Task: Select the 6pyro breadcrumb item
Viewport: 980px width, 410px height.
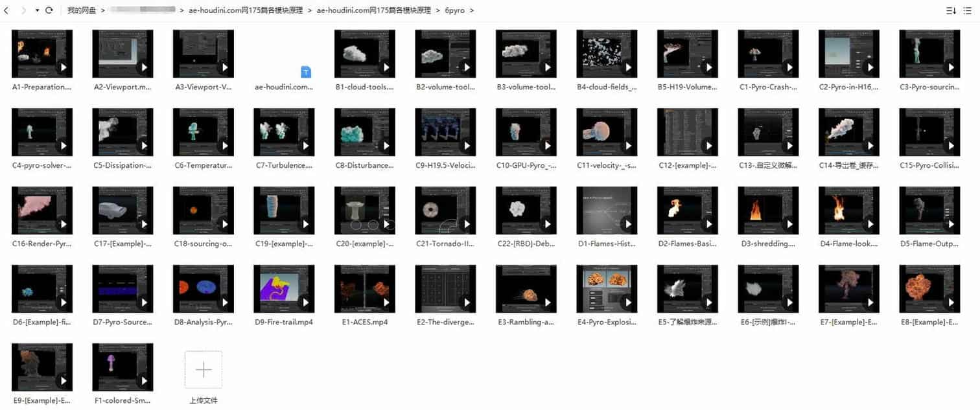Action: coord(454,11)
